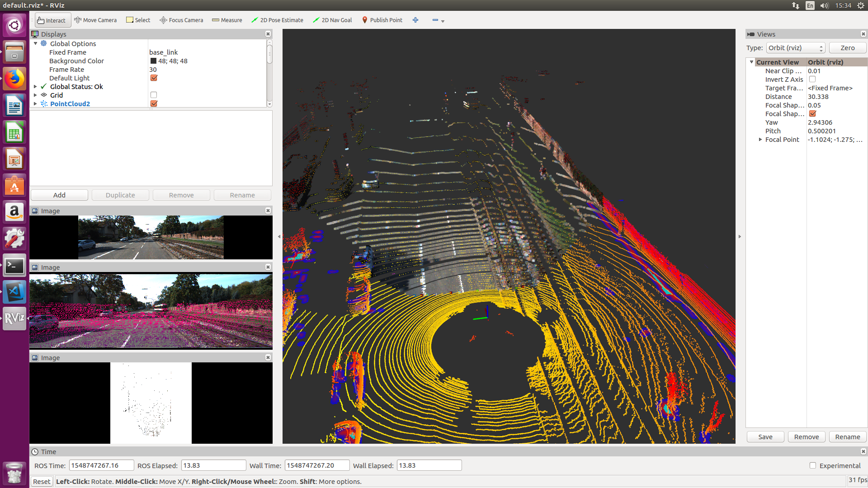Click the ROS Time input field
Viewport: 868px width, 488px height.
point(101,465)
